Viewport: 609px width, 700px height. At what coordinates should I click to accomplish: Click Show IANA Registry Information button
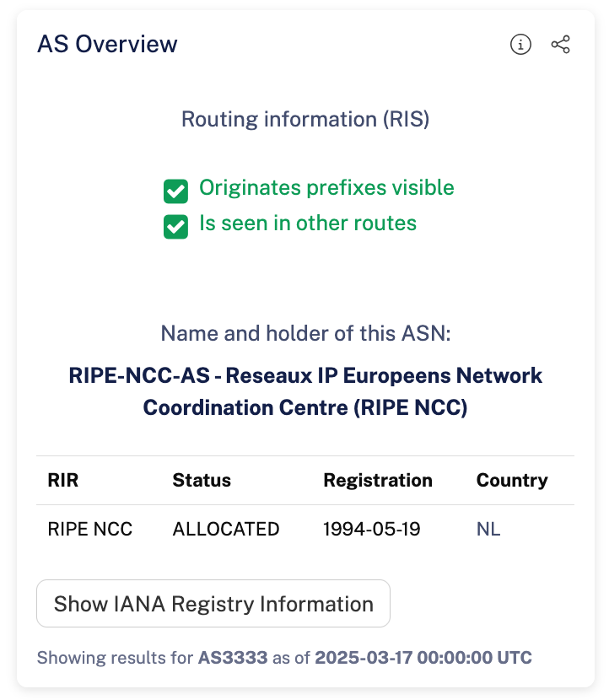(x=213, y=604)
